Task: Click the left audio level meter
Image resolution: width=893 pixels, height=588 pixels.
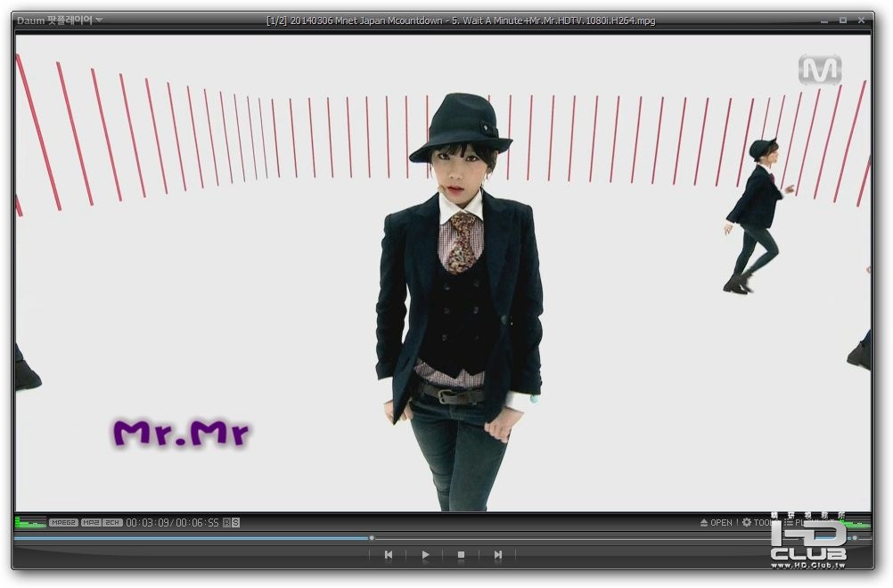Action: [31, 522]
